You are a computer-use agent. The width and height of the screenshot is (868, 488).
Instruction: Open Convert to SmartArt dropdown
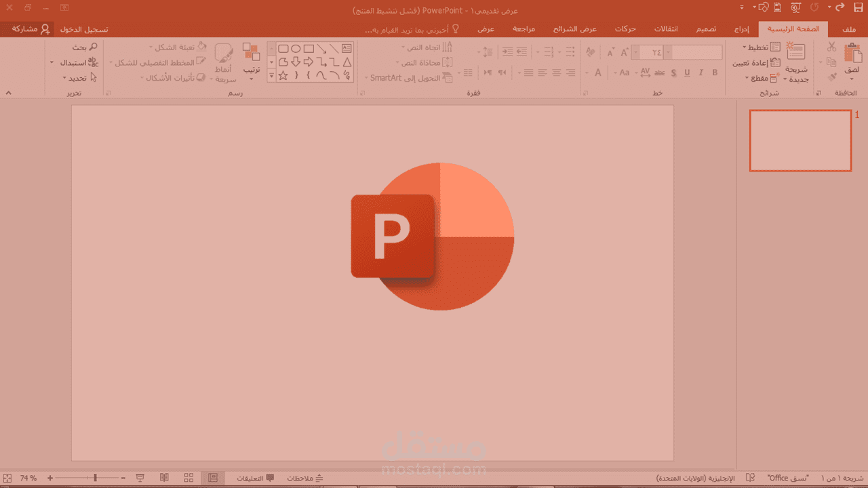pyautogui.click(x=409, y=78)
